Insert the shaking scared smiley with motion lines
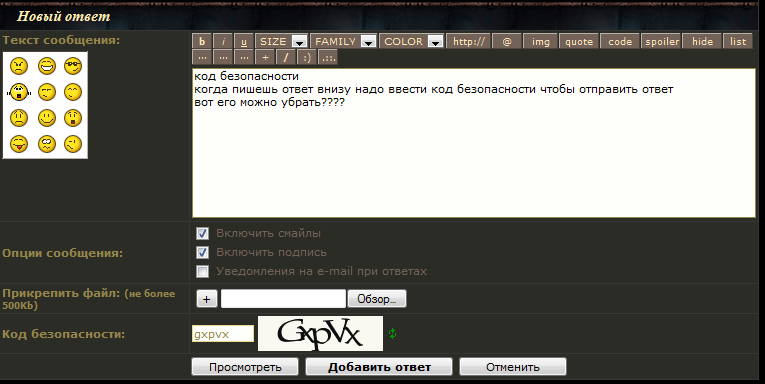 coord(19,92)
